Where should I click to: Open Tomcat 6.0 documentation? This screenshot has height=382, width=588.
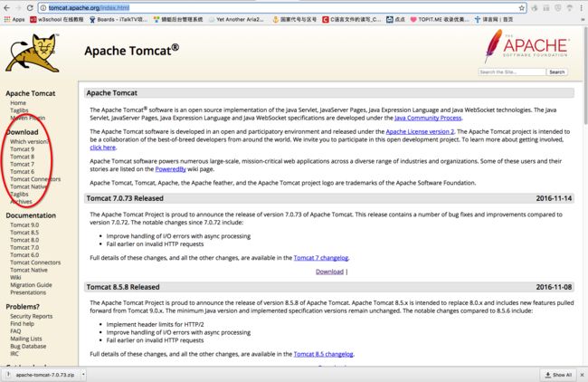tap(24, 254)
